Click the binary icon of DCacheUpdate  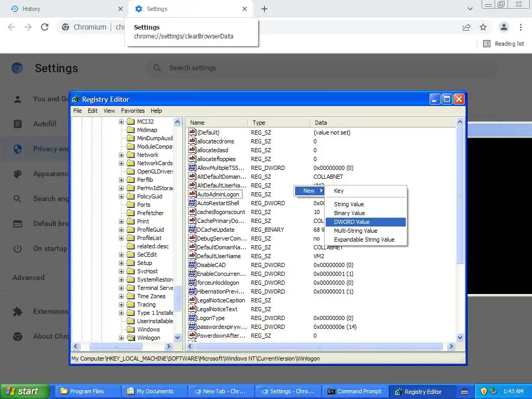pos(192,229)
